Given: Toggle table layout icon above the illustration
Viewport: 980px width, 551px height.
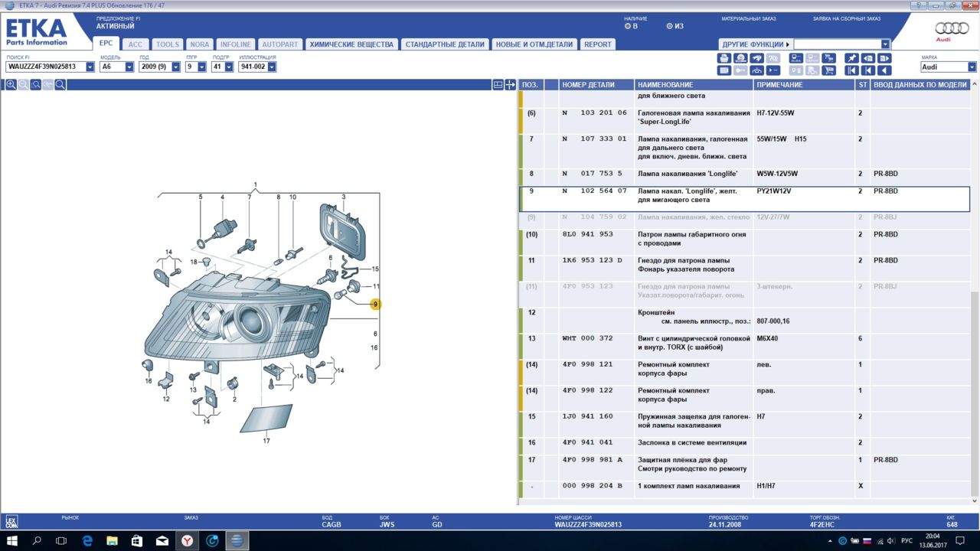Looking at the screenshot, I should pyautogui.click(x=498, y=85).
